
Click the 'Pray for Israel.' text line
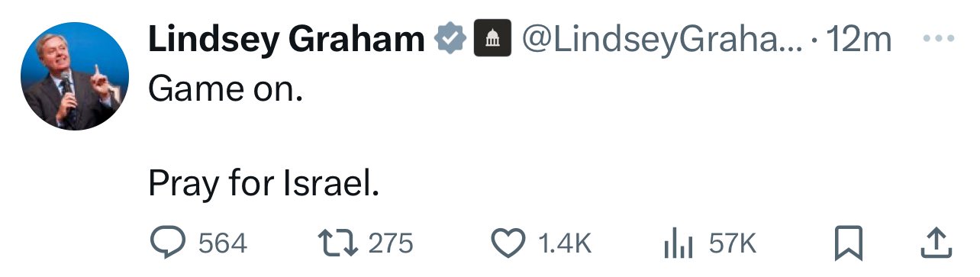(x=263, y=184)
